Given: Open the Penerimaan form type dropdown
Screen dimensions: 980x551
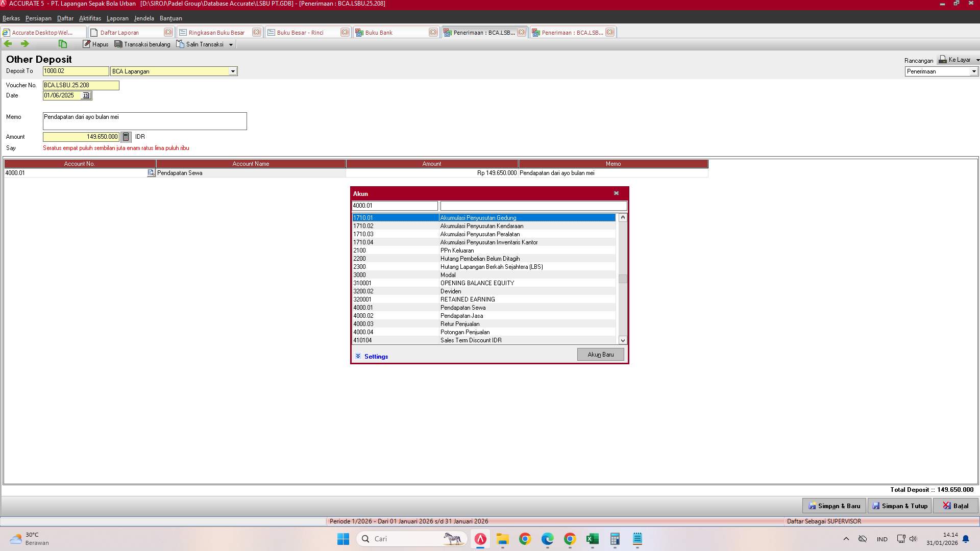Looking at the screenshot, I should click(972, 71).
